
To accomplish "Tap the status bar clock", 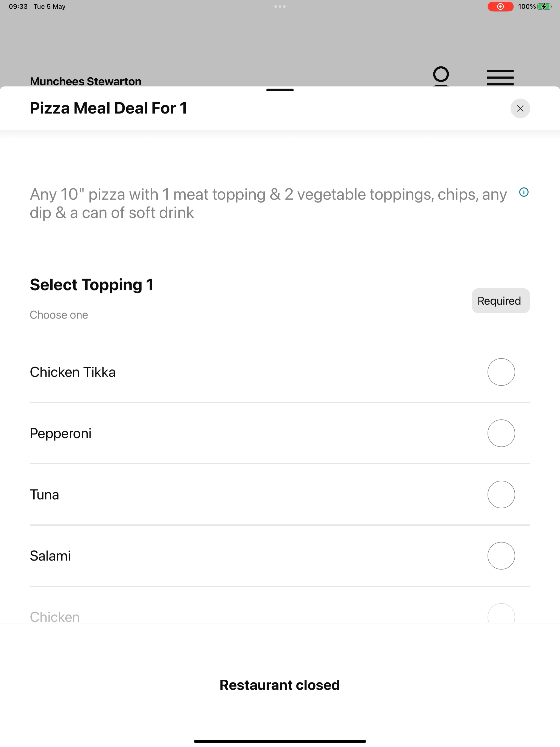I will click(x=18, y=6).
